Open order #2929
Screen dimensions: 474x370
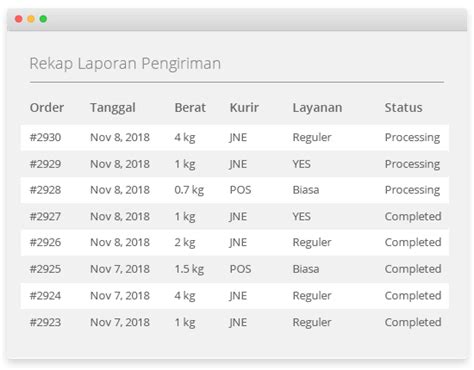(x=45, y=164)
